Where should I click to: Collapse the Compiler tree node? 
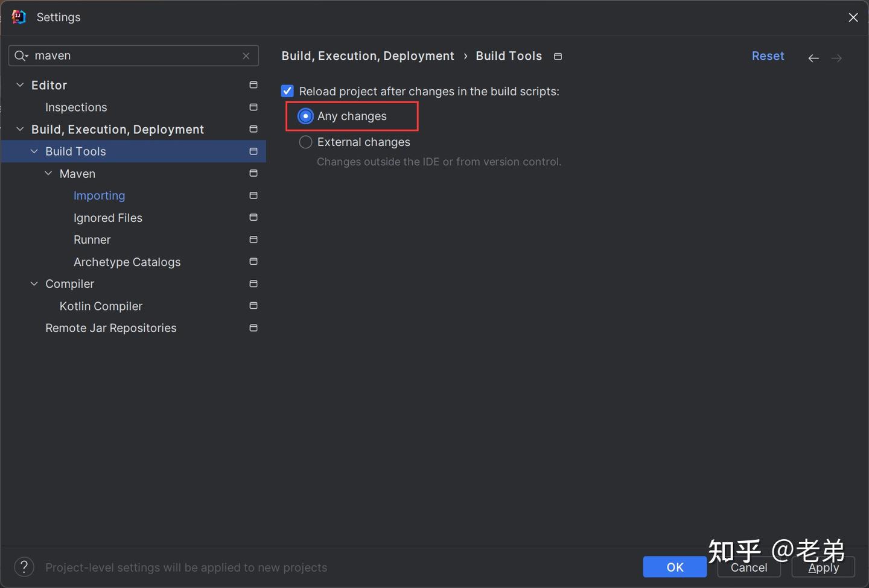34,284
